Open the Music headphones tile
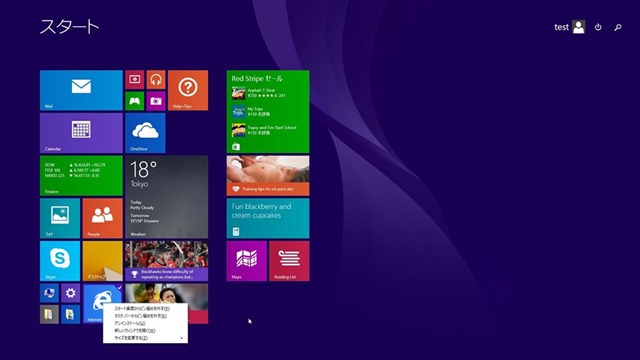 pyautogui.click(x=156, y=80)
